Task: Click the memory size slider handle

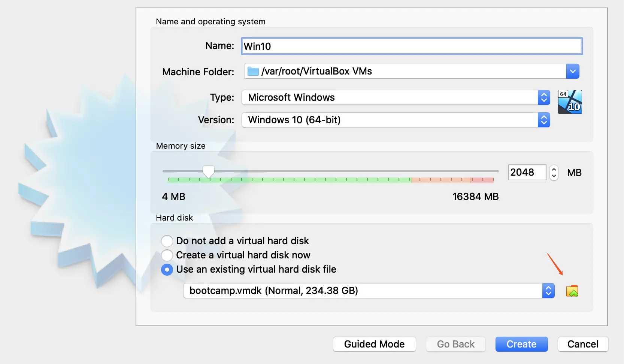Action: (x=209, y=171)
